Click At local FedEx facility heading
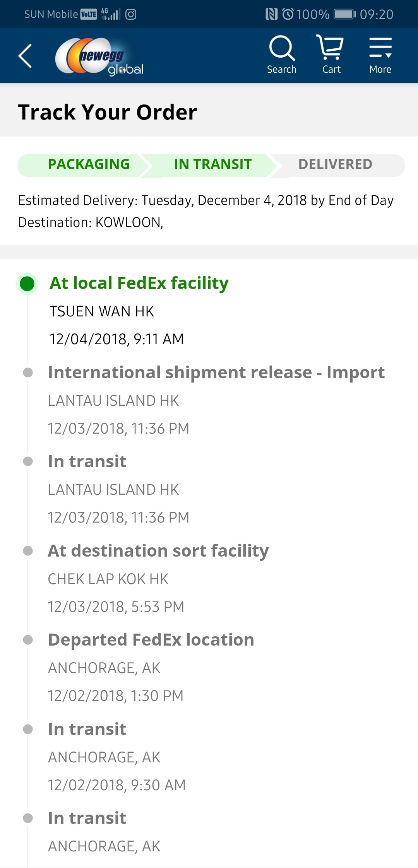This screenshot has width=418, height=868. pyautogui.click(x=139, y=283)
